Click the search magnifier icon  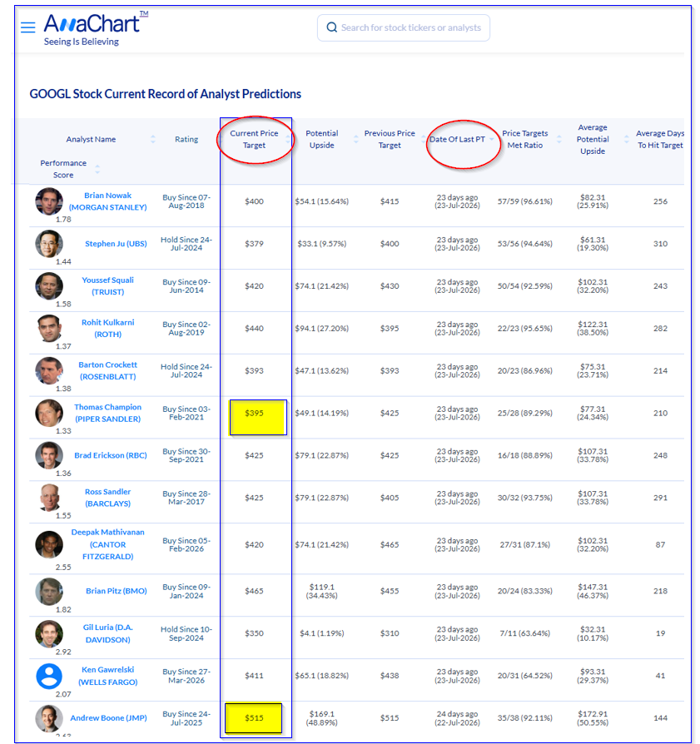click(x=332, y=27)
